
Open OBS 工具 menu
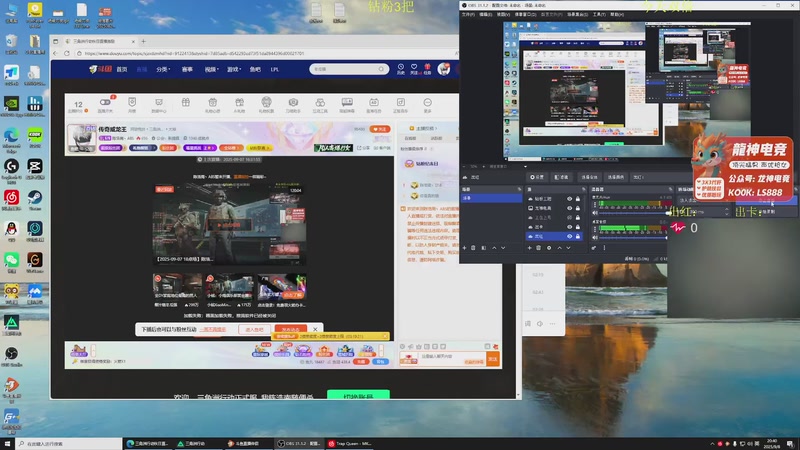click(599, 14)
